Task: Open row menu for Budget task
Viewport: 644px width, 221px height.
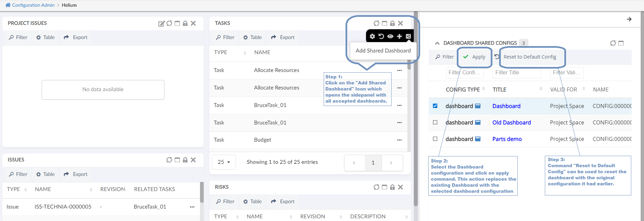Action: point(399,140)
